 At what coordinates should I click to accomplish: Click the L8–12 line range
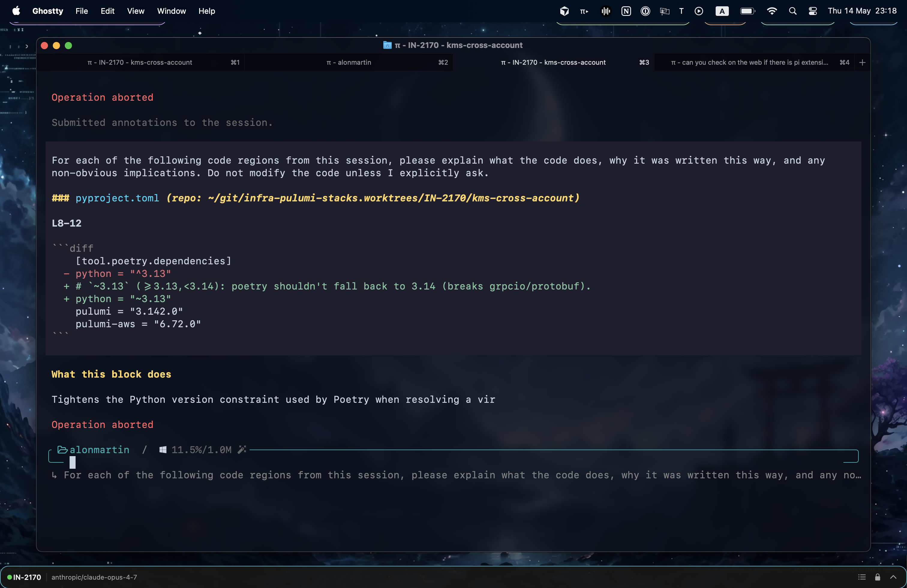point(67,223)
